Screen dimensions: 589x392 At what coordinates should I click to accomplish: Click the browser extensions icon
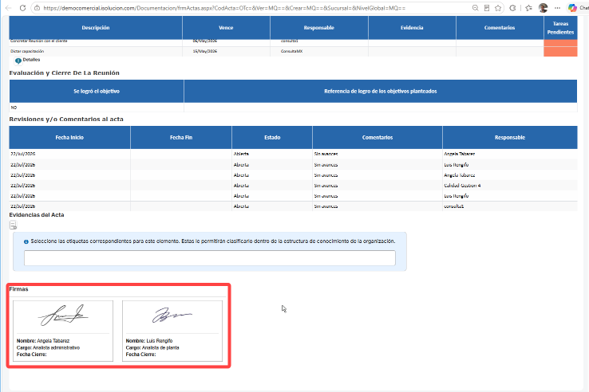(x=513, y=8)
